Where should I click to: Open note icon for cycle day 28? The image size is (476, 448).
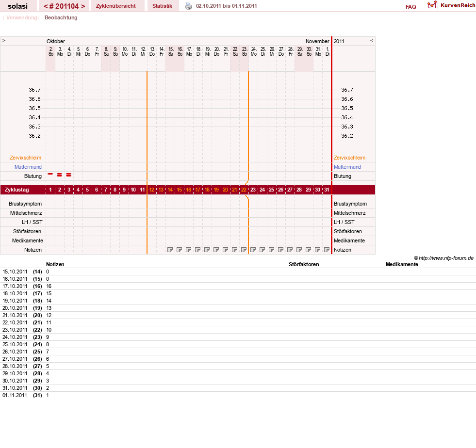299,250
